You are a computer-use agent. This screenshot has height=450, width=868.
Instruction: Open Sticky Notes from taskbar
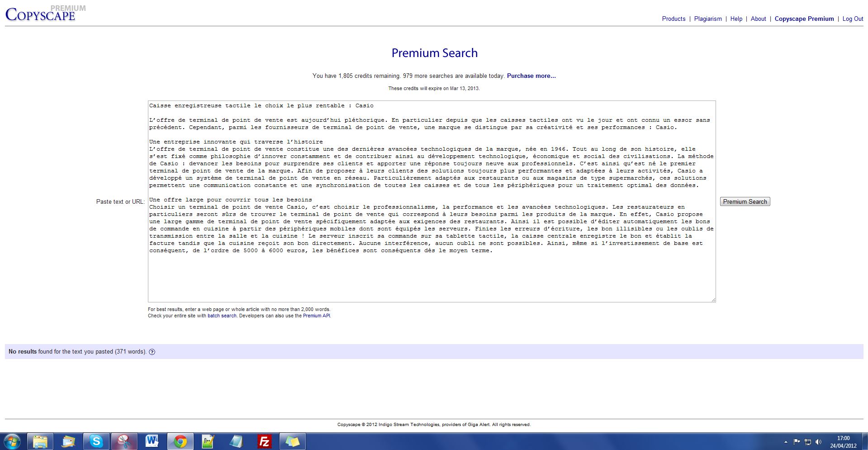point(292,441)
